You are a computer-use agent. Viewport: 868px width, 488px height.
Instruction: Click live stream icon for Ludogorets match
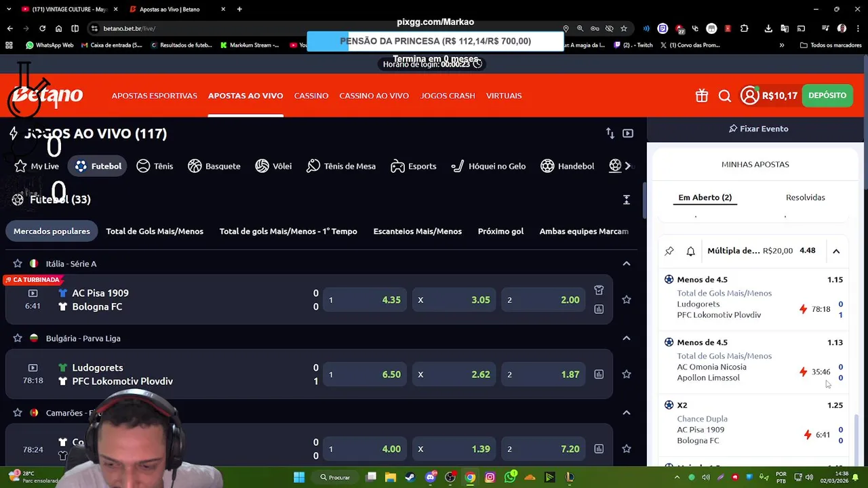pos(33,368)
